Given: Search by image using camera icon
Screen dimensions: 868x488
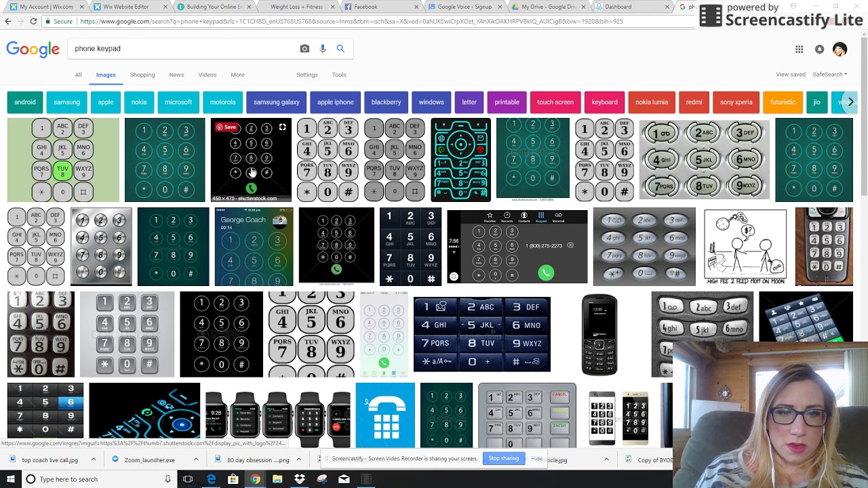Looking at the screenshot, I should pos(304,49).
